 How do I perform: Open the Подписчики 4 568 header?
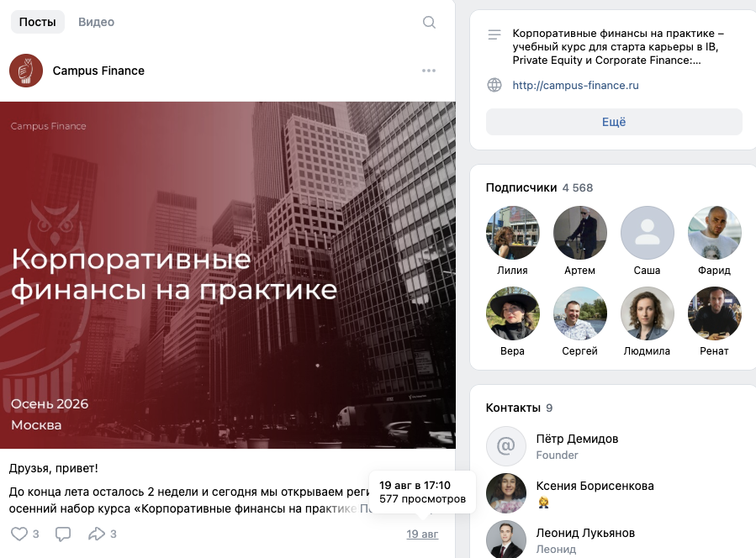(x=539, y=187)
